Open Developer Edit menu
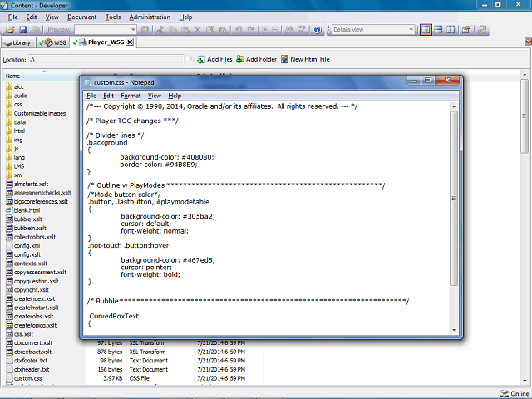Image resolution: width=532 pixels, height=399 pixels. click(32, 17)
